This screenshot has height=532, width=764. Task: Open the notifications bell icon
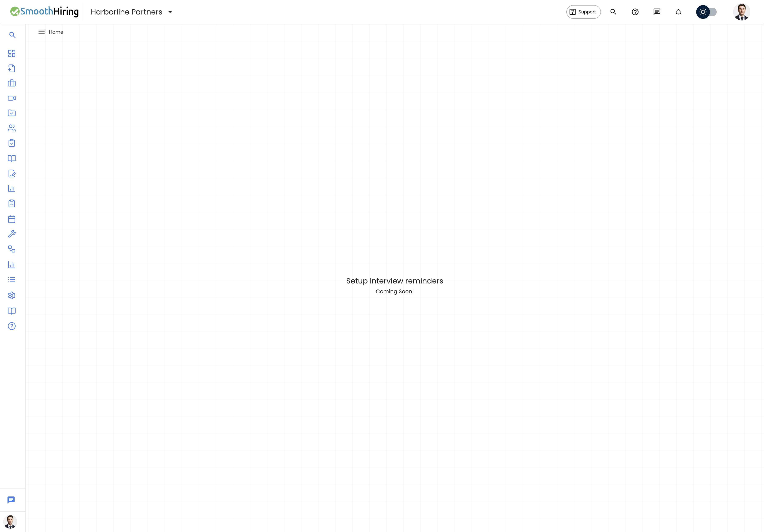678,12
